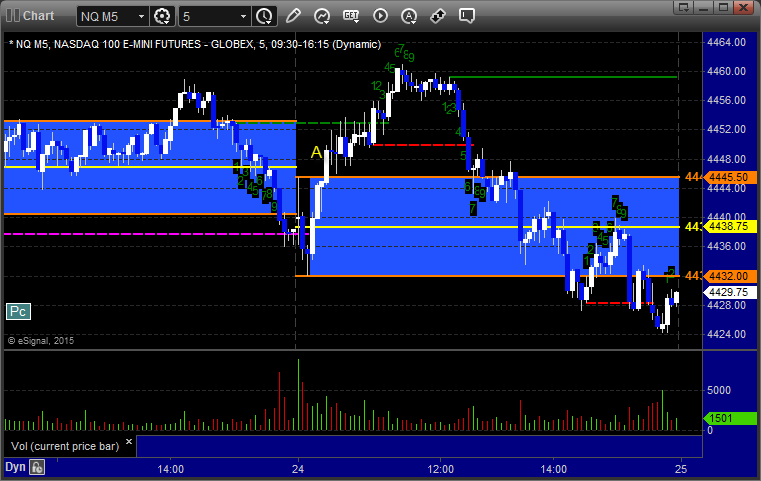Minimize the chart window
This screenshot has height=481, width=761.
click(703, 7)
